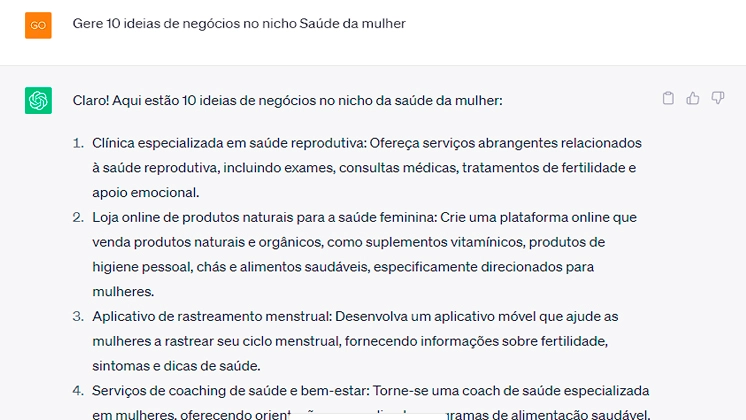This screenshot has height=420, width=746.
Task: Click the partially visible white button at bottom
Action: 367,417
